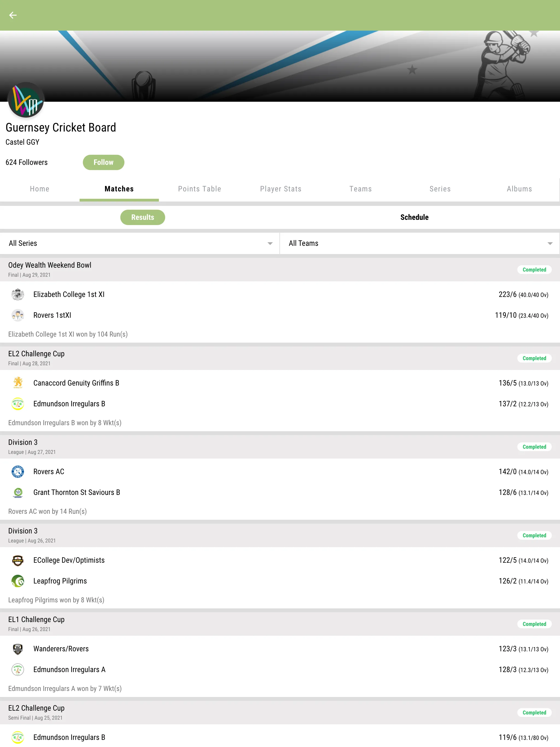The image size is (560, 747).
Task: Click the Rovers AC team icon
Action: (18, 471)
